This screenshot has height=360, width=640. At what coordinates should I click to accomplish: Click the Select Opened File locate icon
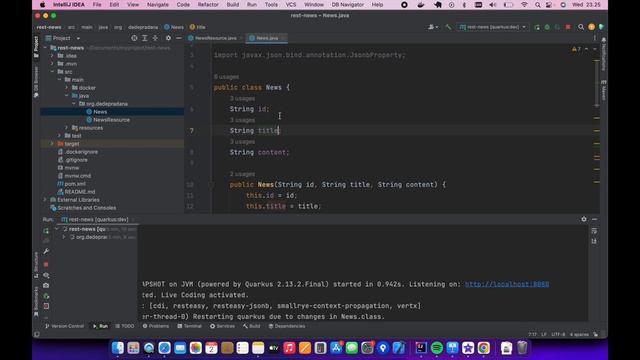[x=134, y=38]
